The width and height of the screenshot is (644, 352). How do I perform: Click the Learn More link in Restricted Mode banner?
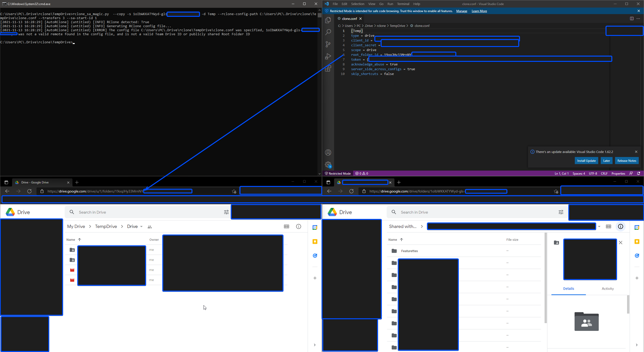tap(479, 11)
